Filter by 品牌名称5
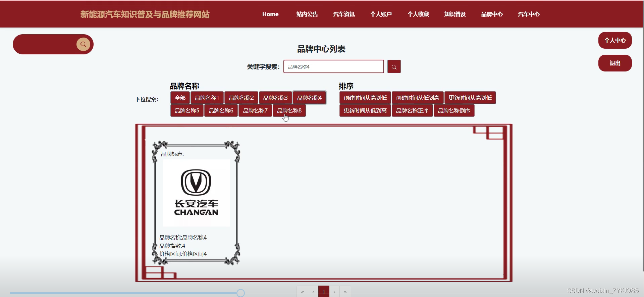 coord(187,110)
